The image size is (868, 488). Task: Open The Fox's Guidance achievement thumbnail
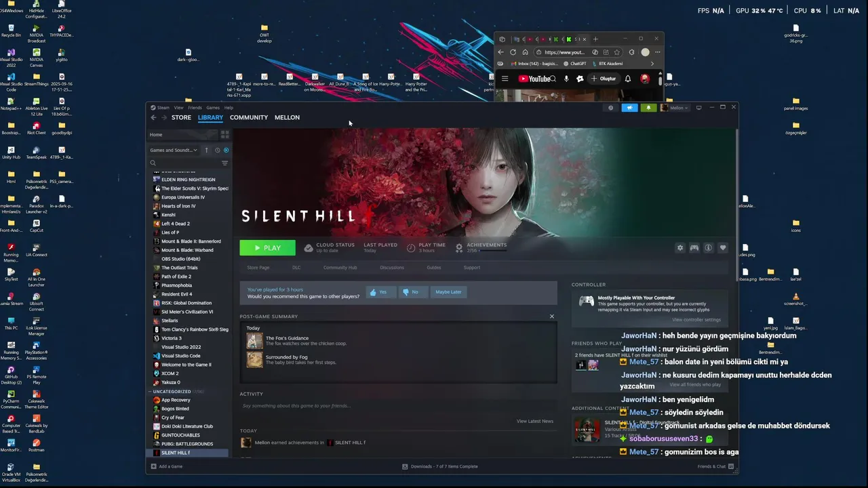[x=254, y=341]
